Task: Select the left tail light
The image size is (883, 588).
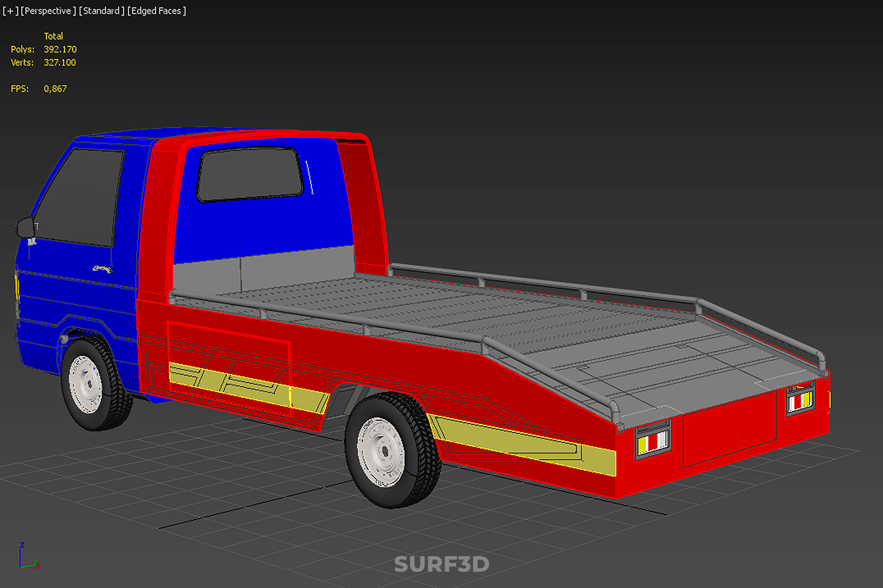Action: coord(653,441)
